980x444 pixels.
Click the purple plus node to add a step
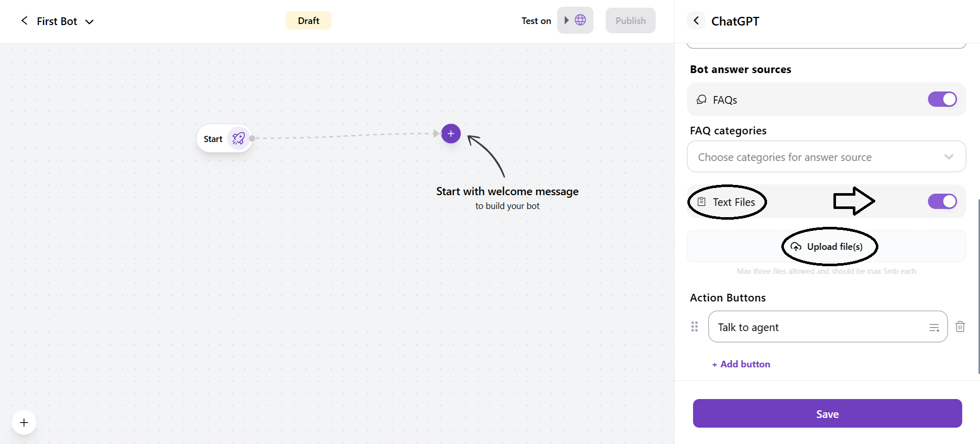coord(451,134)
